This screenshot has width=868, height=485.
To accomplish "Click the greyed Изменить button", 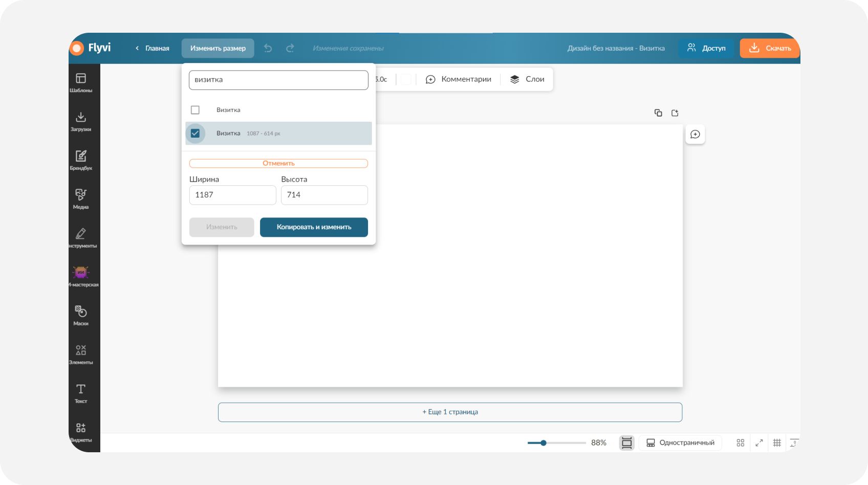I will [222, 227].
